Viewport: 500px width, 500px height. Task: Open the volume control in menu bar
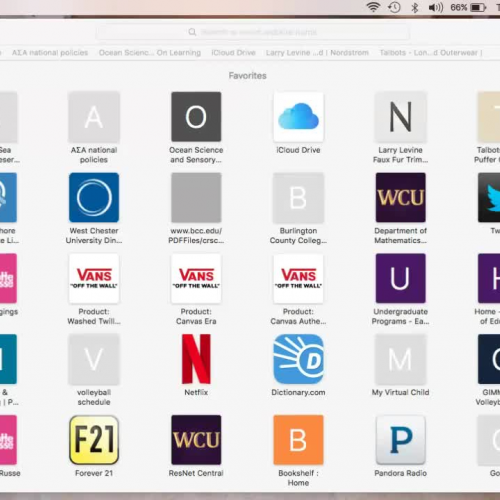(x=436, y=7)
